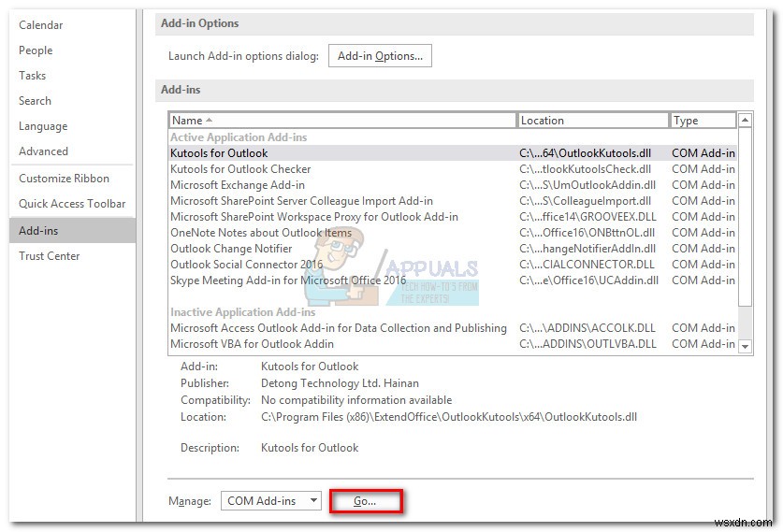The height and width of the screenshot is (532, 783).
Task: Select SharePoint Workspace Proxy for Outlook Add-in
Action: coord(453,217)
